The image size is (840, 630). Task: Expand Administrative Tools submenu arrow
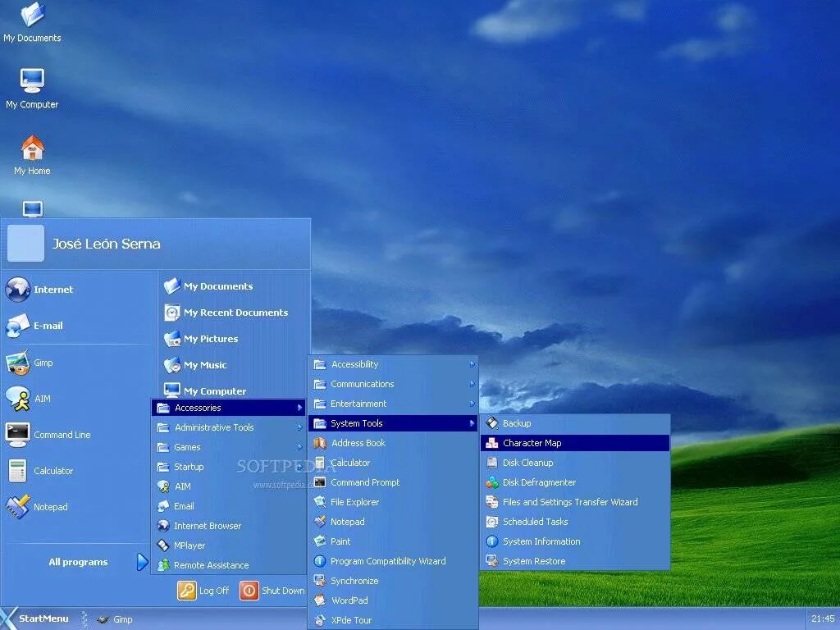click(299, 427)
